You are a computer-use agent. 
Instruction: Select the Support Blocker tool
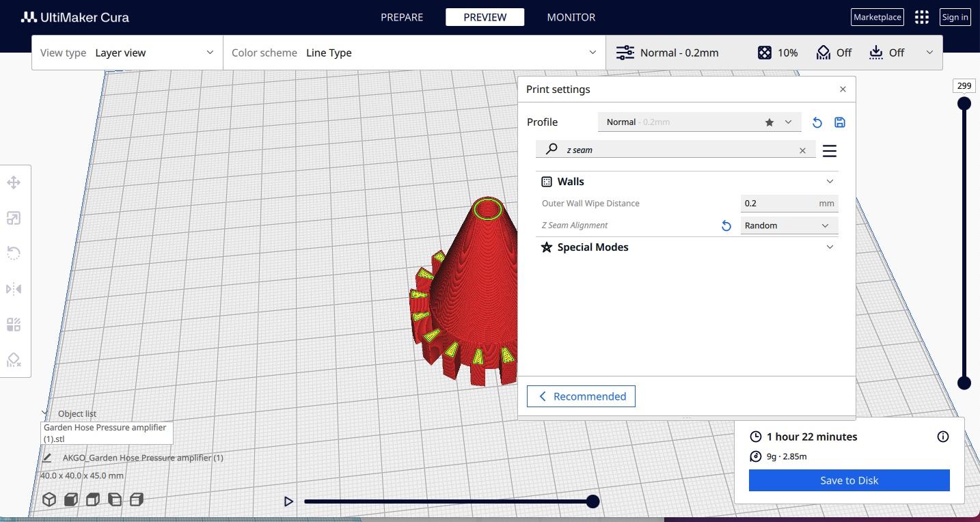tap(14, 360)
